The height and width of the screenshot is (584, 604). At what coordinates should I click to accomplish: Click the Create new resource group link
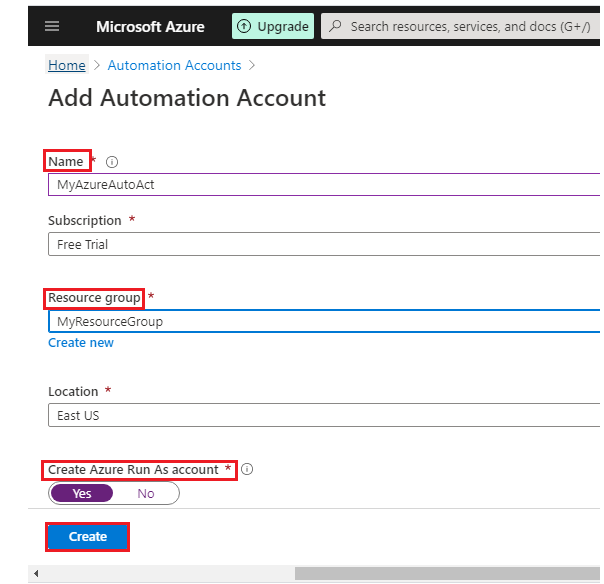pos(81,343)
